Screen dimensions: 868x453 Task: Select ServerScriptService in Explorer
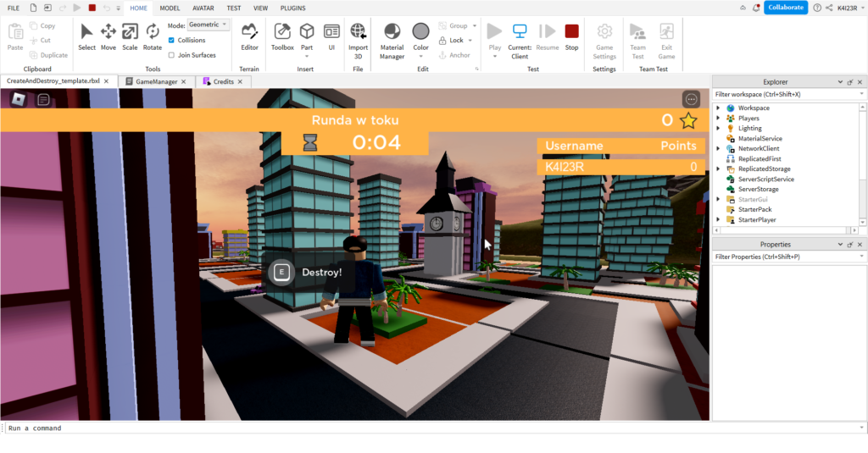[765, 180]
